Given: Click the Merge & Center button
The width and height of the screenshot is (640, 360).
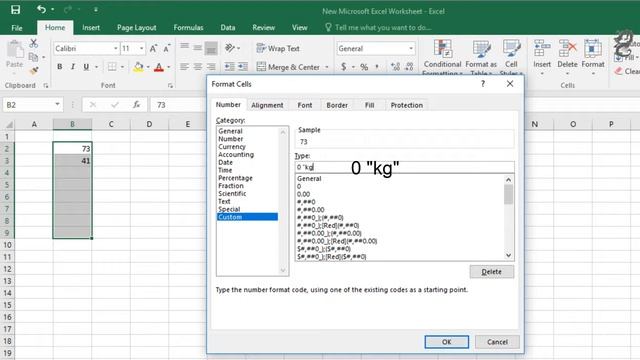Looking at the screenshot, I should pyautogui.click(x=288, y=67).
